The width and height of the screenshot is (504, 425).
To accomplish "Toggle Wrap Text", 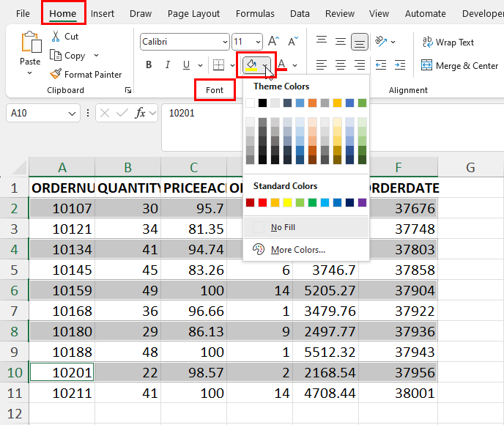I will pos(448,42).
